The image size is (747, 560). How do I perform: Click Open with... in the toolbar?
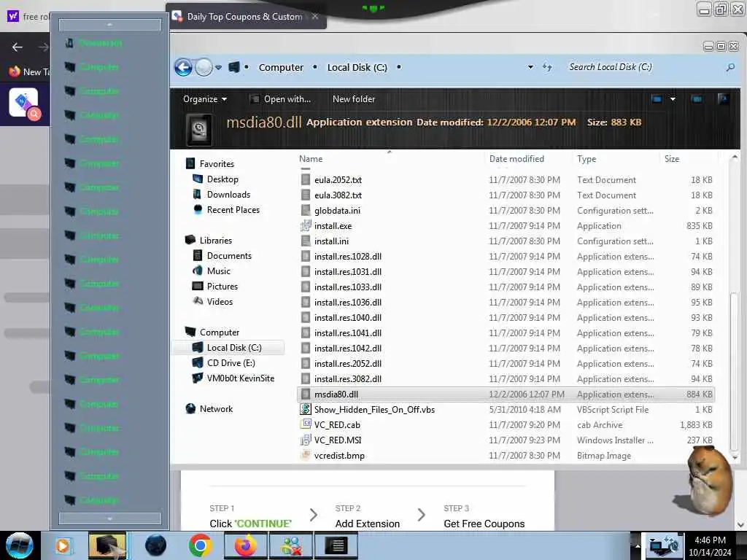click(281, 99)
